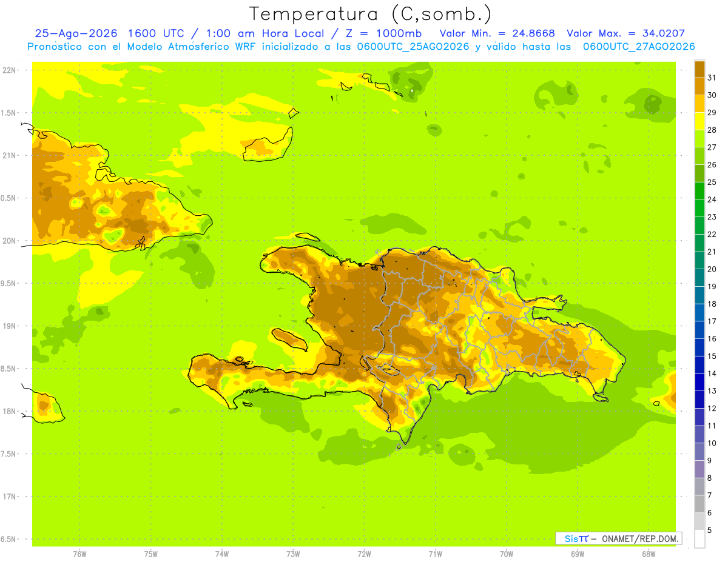
Task: Click the 'Valor Max. = 34.0207' readout
Action: coord(625,33)
